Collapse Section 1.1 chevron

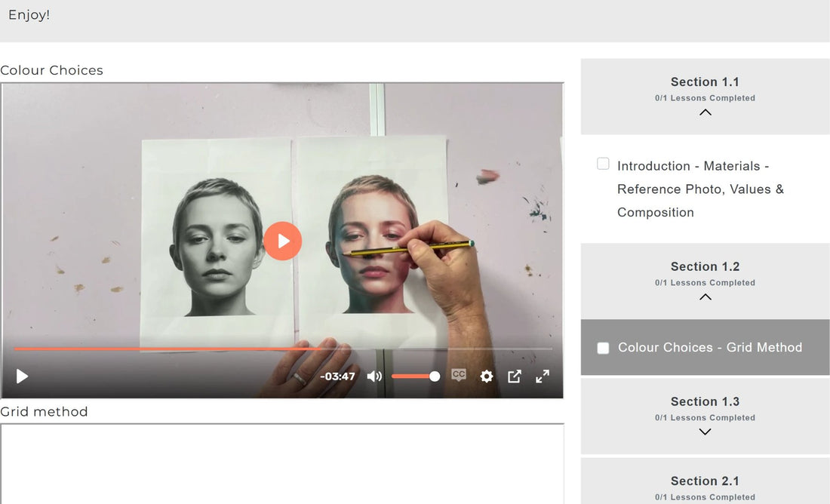tap(705, 112)
